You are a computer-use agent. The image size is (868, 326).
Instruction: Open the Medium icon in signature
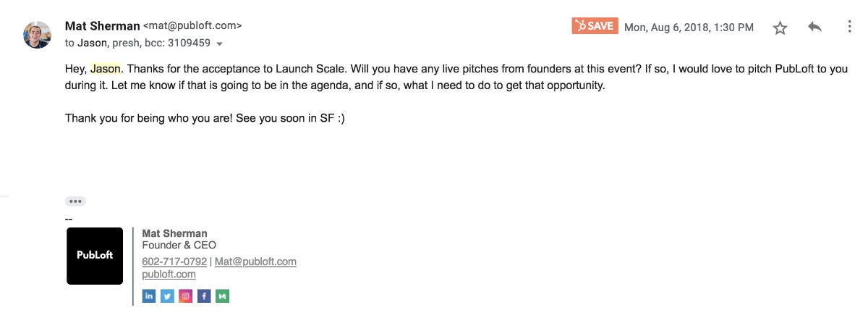(223, 296)
